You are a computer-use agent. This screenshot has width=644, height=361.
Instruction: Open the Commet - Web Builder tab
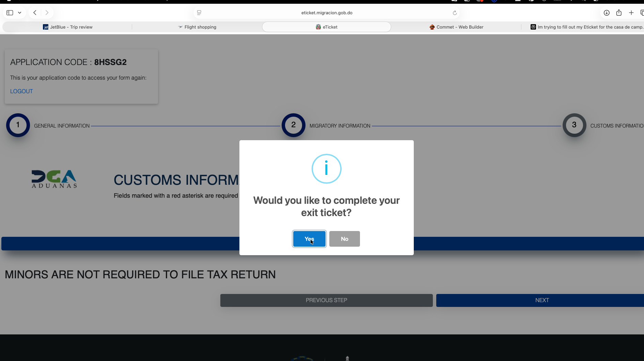[456, 27]
